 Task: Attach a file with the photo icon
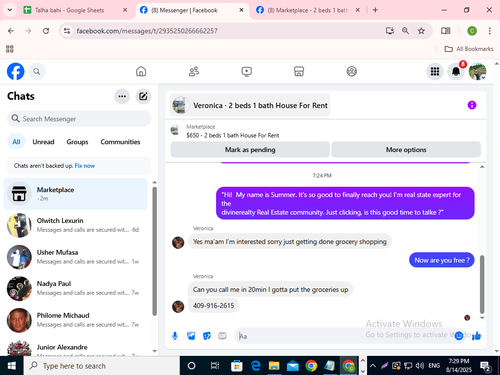(x=191, y=336)
